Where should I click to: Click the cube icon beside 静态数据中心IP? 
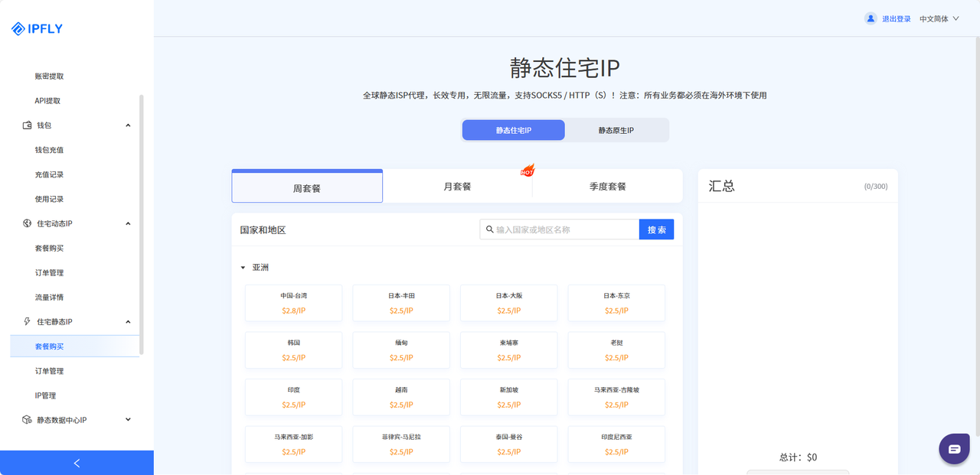pyautogui.click(x=28, y=420)
